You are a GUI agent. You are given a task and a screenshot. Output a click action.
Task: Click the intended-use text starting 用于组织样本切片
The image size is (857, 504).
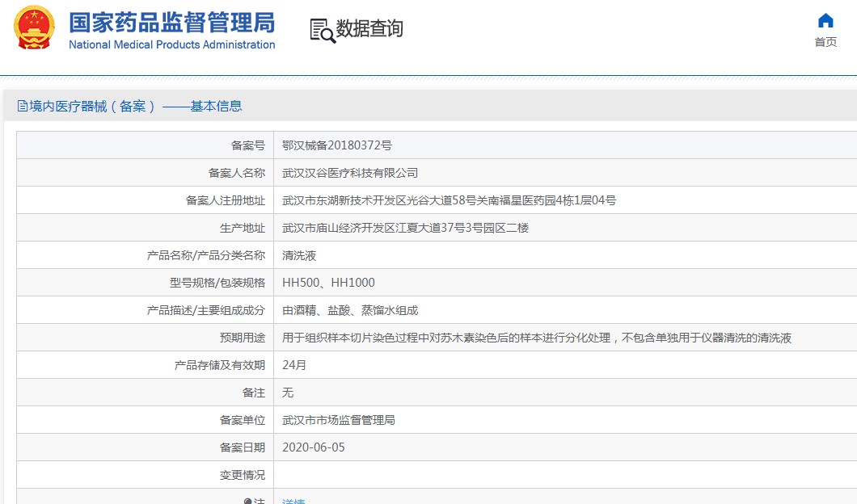click(537, 338)
